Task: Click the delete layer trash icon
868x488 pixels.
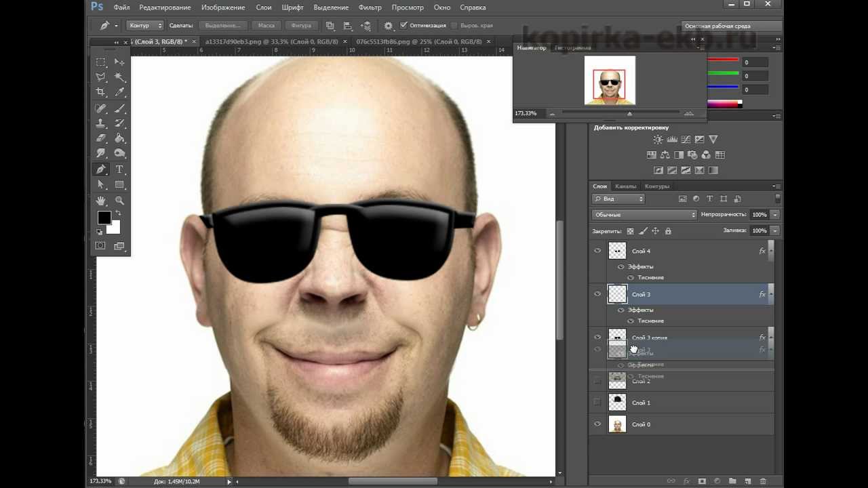Action: tap(763, 481)
